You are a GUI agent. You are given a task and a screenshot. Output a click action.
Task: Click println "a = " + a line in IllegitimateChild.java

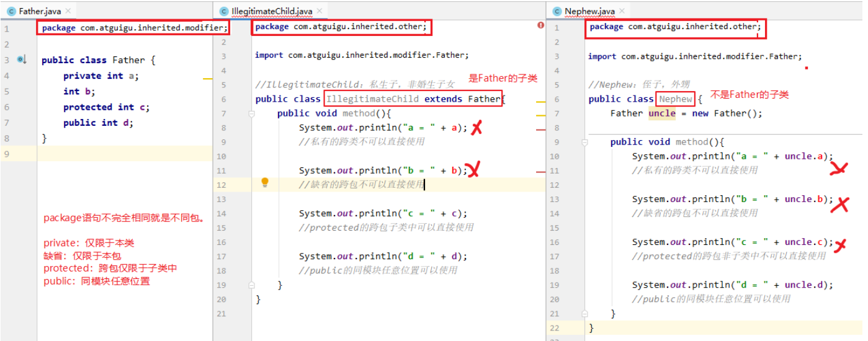(x=383, y=128)
